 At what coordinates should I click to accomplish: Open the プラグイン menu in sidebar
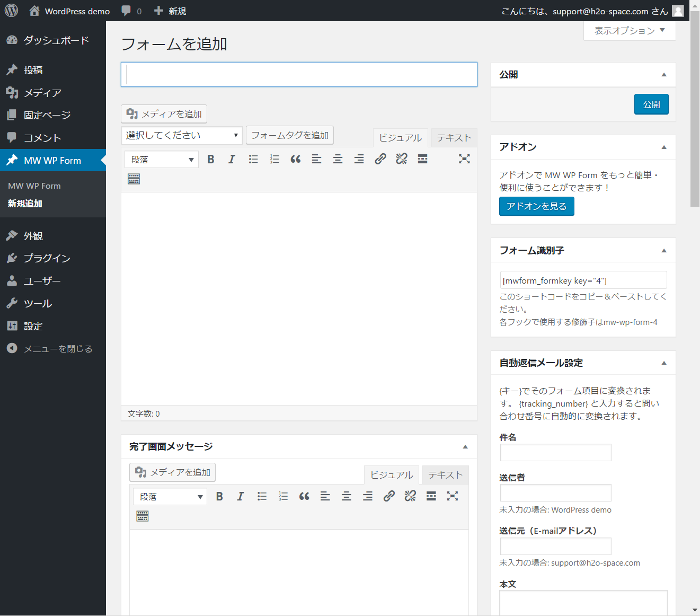click(47, 258)
